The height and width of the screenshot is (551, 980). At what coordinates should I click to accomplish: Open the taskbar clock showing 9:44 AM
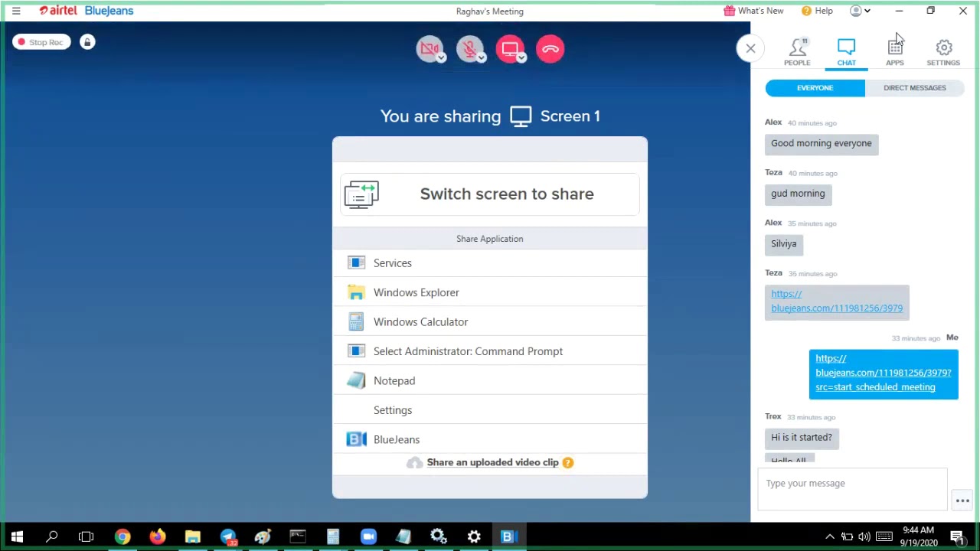(918, 536)
